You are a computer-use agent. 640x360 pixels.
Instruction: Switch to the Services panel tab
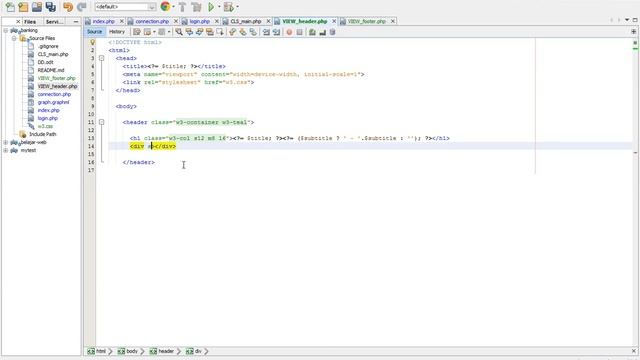(54, 22)
